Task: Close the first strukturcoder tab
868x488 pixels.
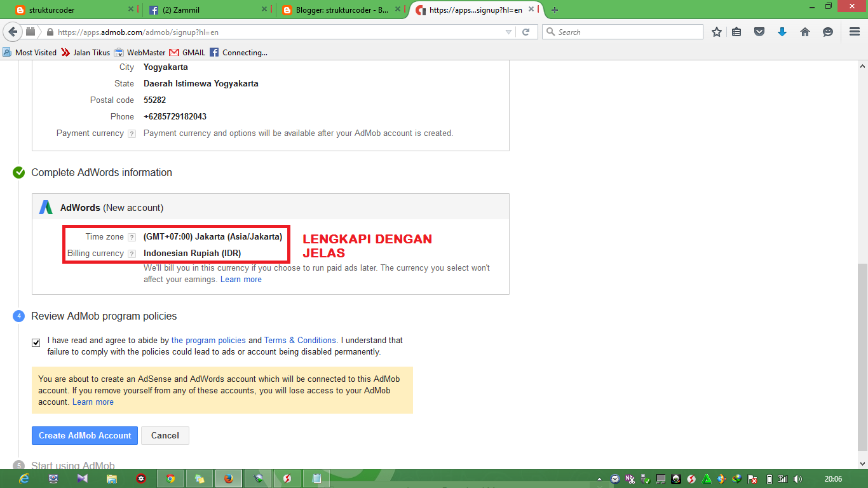Action: (132, 10)
